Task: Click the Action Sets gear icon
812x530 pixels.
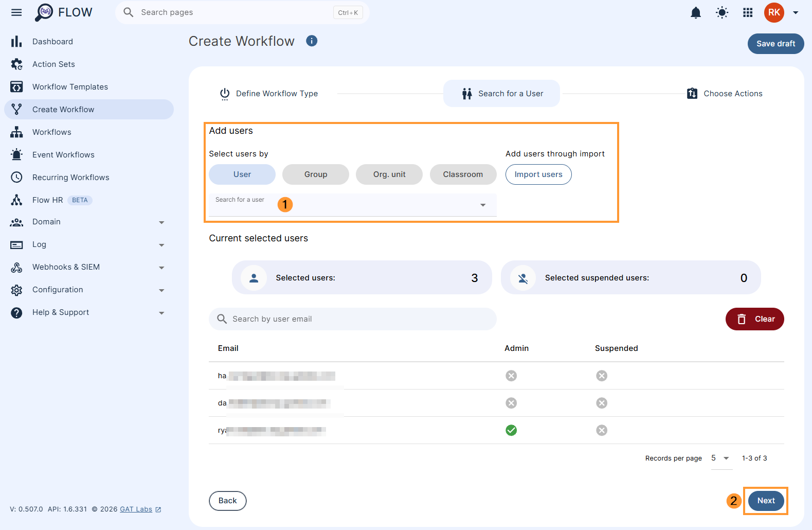Action: [x=16, y=64]
